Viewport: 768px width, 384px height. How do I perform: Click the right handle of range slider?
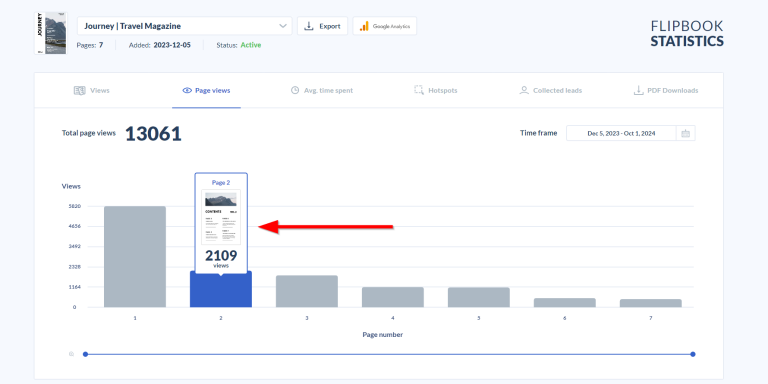click(693, 354)
